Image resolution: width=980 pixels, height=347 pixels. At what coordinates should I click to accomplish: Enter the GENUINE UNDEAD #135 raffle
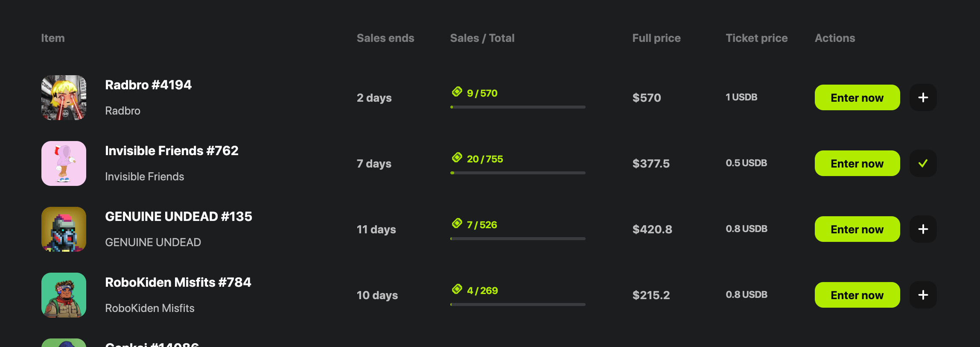pos(857,229)
